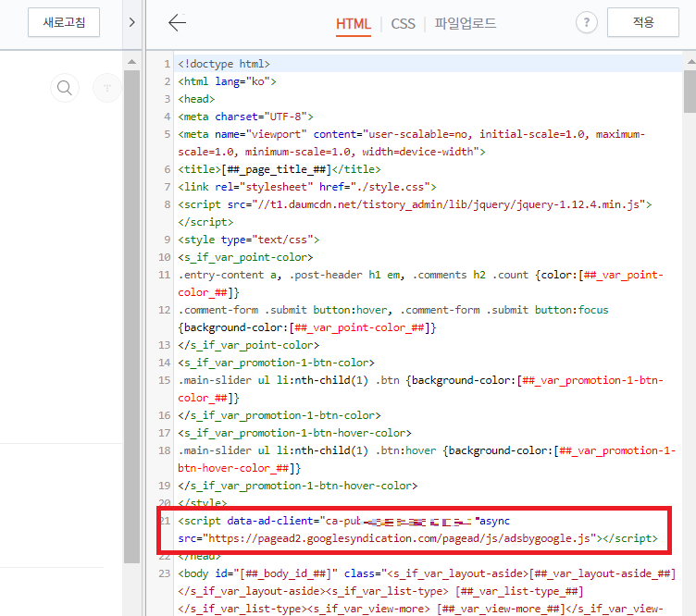Click the .comment-form .submit button:hover line

[x=392, y=319]
